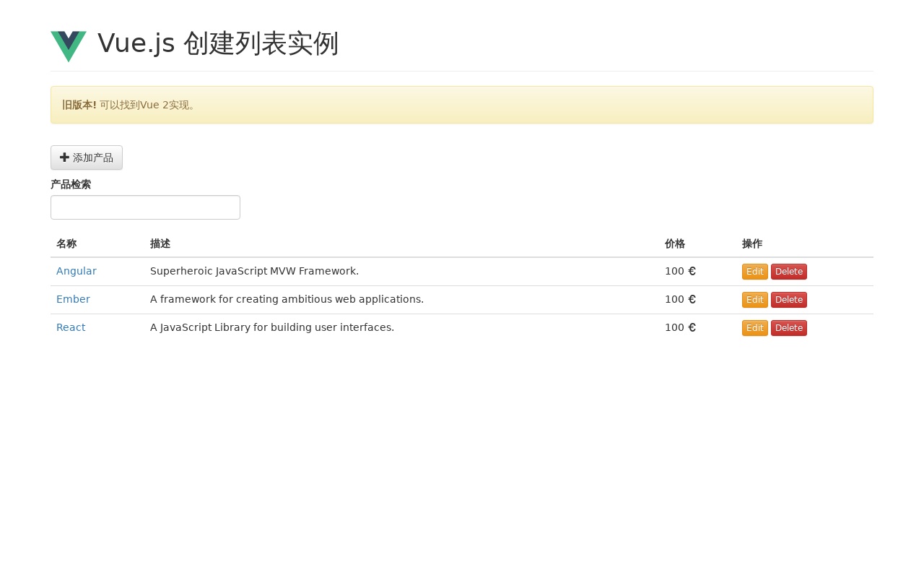Select the Ember description text
The width and height of the screenshot is (924, 578).
pos(287,299)
